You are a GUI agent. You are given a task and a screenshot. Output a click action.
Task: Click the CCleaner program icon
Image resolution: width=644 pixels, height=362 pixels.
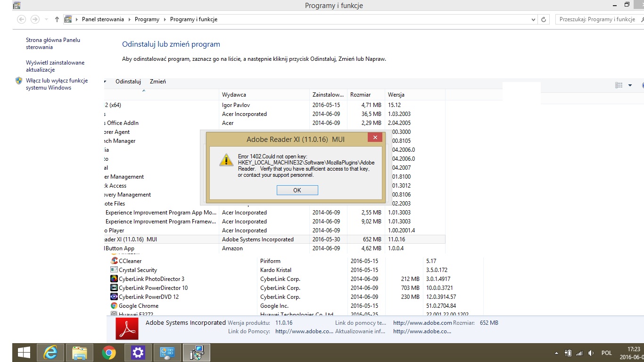(114, 261)
